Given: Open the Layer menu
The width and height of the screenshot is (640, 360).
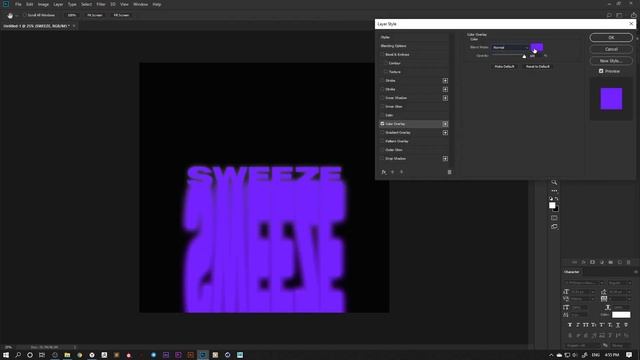Looking at the screenshot, I should pos(58,4).
